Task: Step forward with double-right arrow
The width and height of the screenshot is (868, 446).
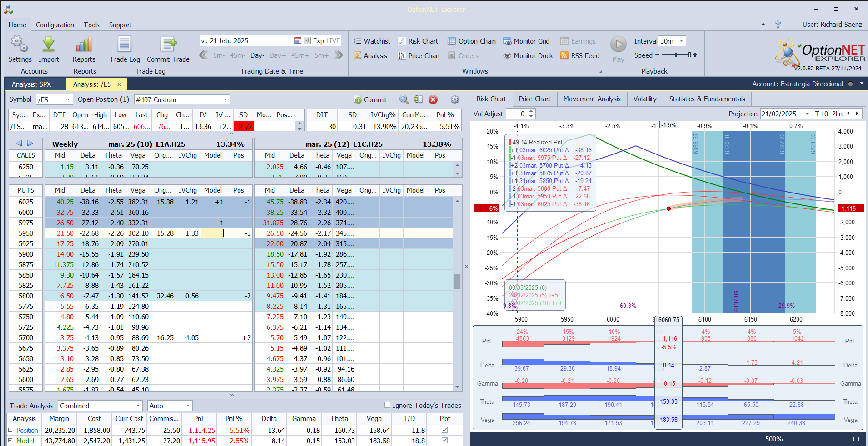Action: point(338,55)
